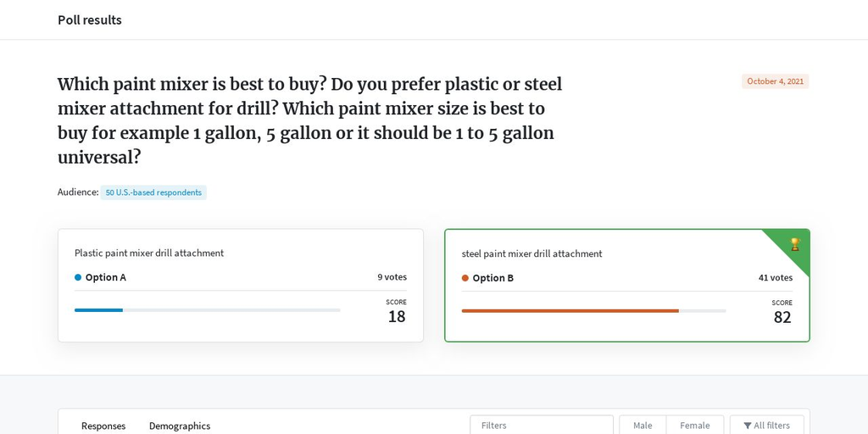Select the Plastic paint mixer drill attachment title

(149, 253)
